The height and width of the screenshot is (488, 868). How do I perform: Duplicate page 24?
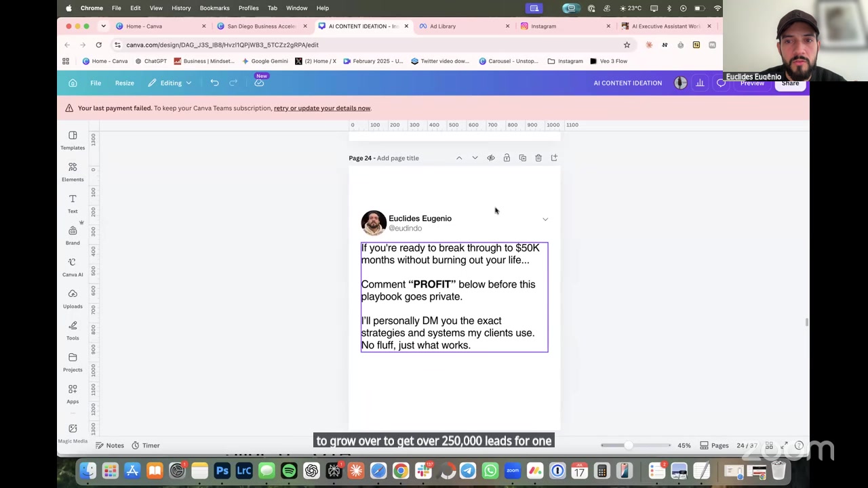click(522, 158)
